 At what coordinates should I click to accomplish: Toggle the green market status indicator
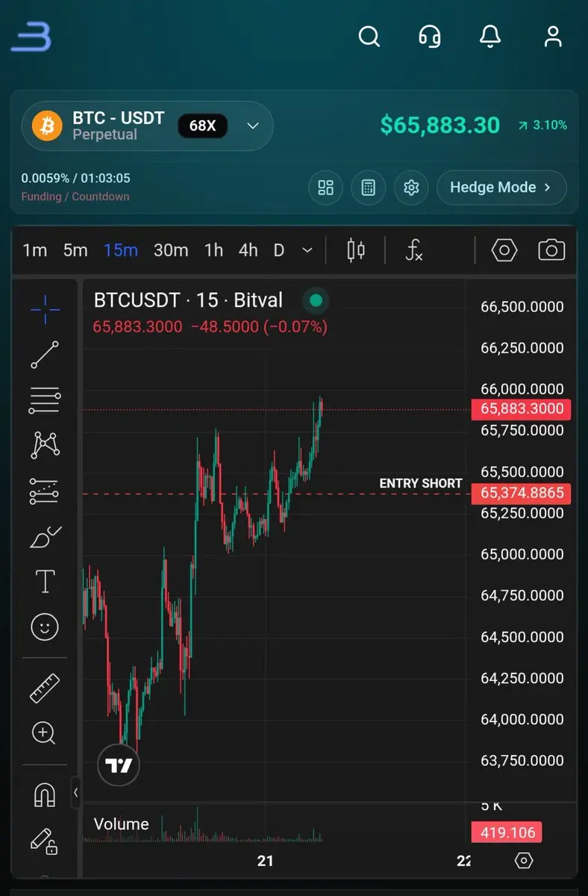pos(316,300)
